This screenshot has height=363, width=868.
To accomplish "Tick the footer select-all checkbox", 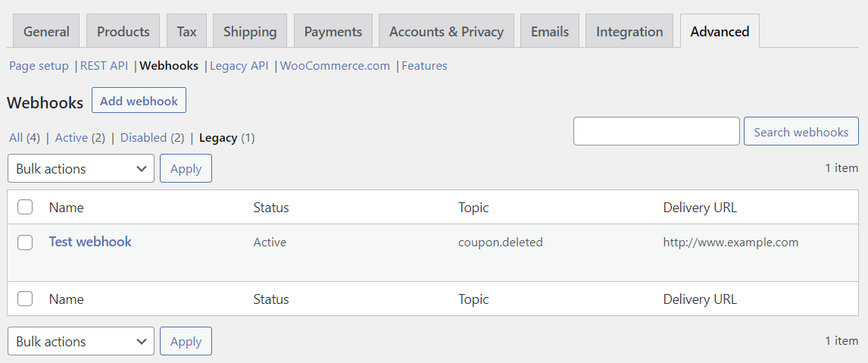I will pyautogui.click(x=25, y=299).
